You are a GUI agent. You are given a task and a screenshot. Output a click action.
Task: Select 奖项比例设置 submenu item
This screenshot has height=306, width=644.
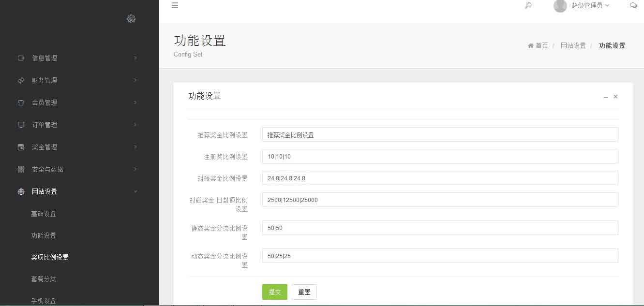pos(50,257)
